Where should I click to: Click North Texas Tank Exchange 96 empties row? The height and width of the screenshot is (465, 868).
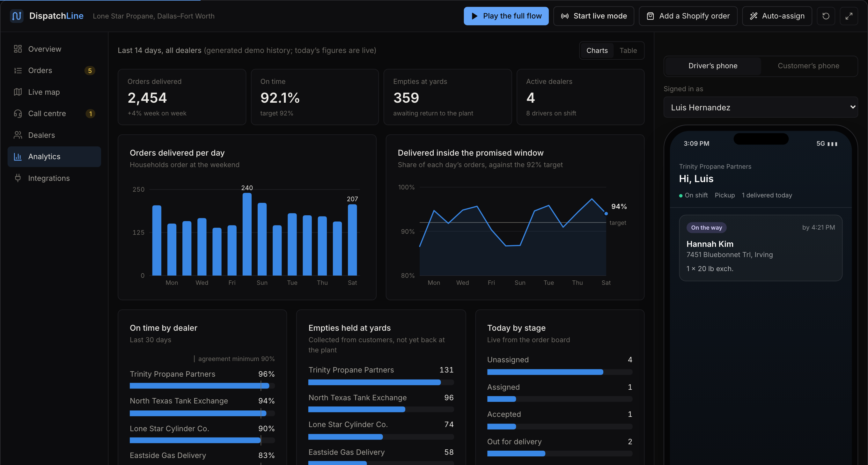click(x=381, y=403)
